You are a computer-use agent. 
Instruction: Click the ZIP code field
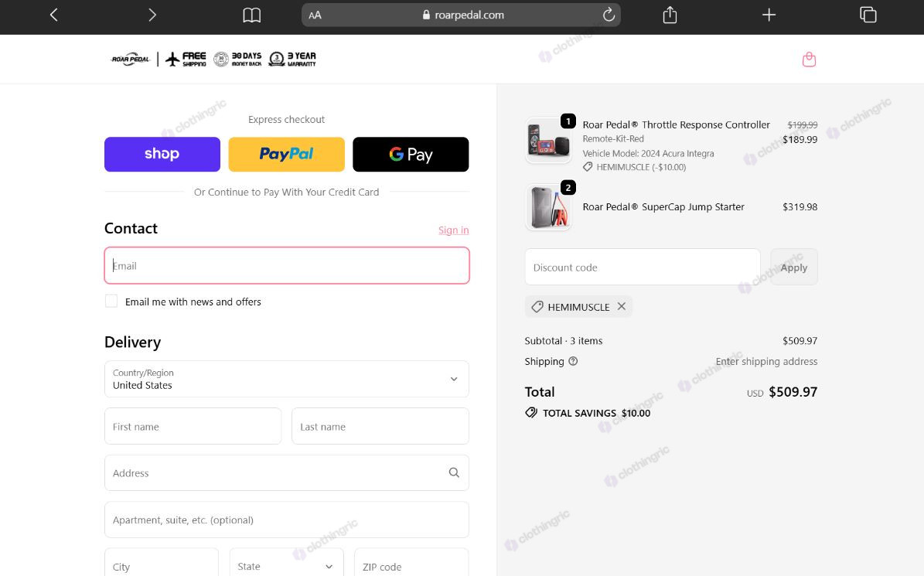click(411, 562)
